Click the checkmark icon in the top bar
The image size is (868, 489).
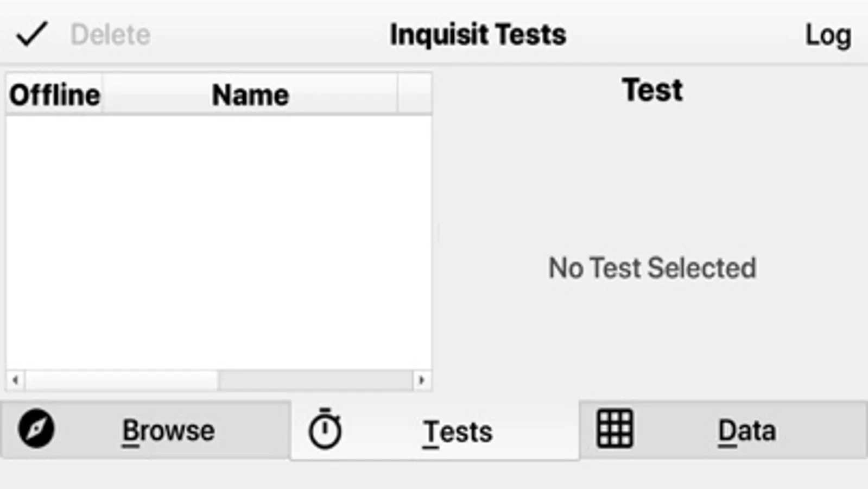click(x=32, y=34)
